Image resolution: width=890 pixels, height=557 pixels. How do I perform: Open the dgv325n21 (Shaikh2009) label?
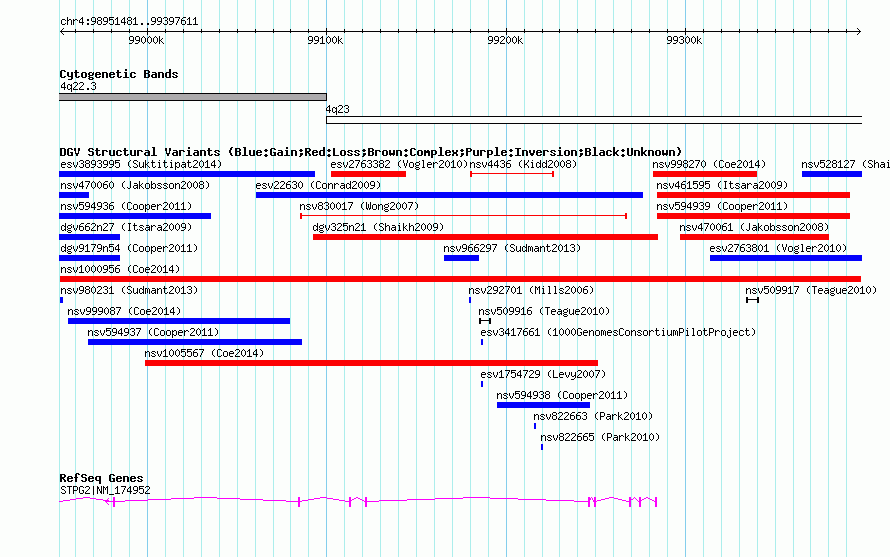coord(378,227)
